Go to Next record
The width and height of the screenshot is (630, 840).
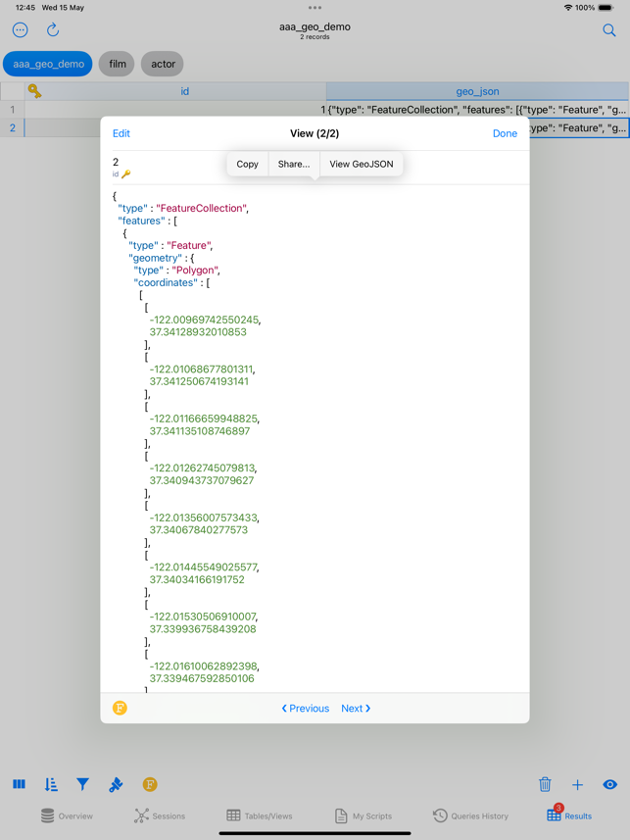[356, 708]
